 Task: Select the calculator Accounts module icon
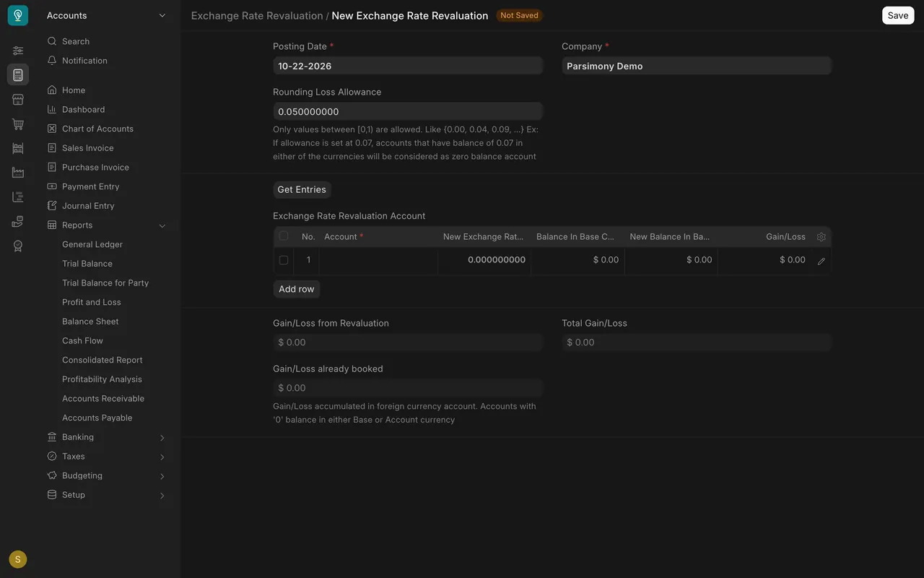point(18,75)
